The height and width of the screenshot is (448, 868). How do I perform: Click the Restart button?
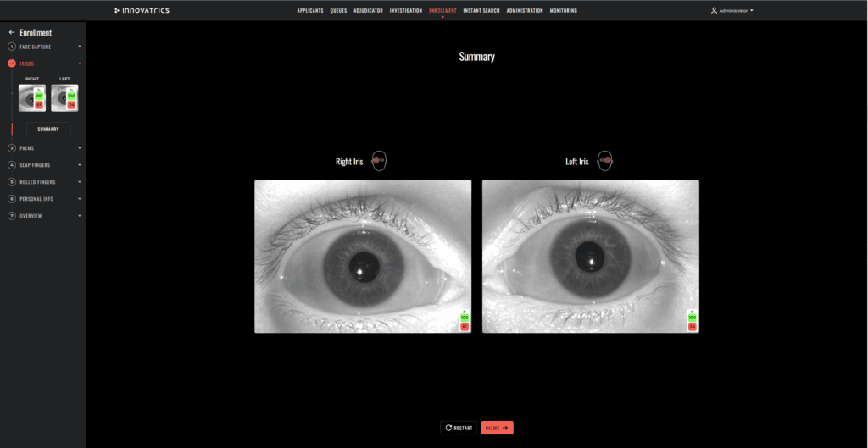click(x=459, y=428)
